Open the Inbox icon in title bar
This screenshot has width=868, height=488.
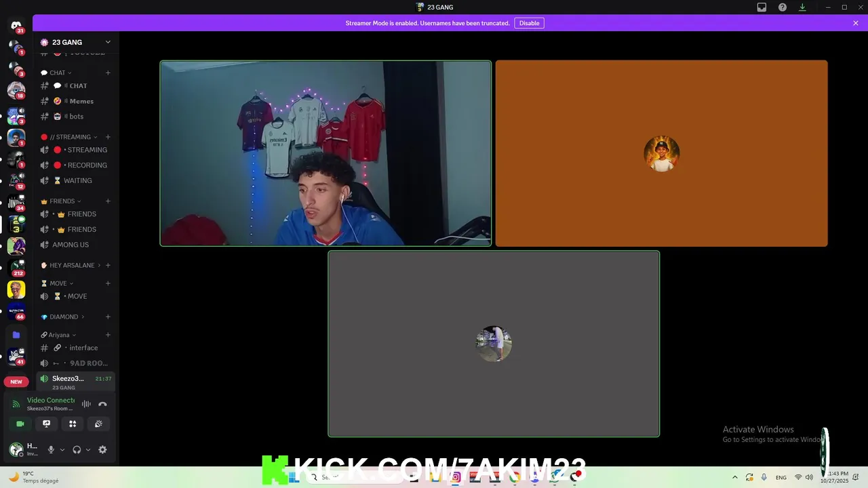coord(762,7)
